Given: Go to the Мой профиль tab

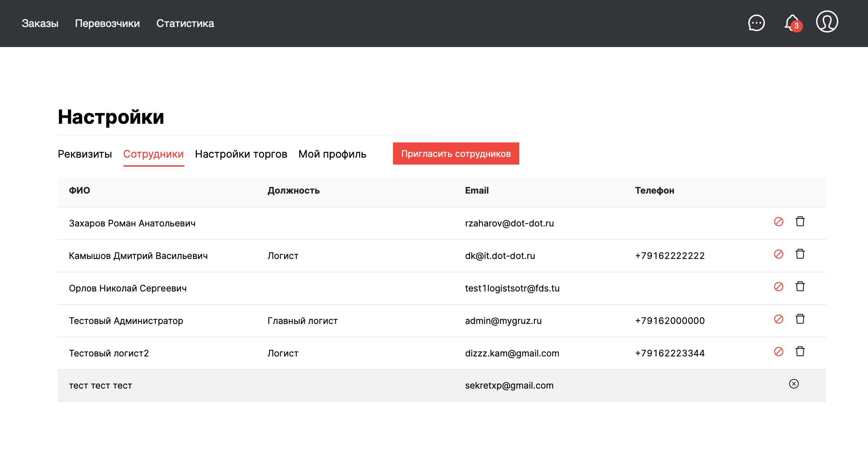Looking at the screenshot, I should click(332, 154).
